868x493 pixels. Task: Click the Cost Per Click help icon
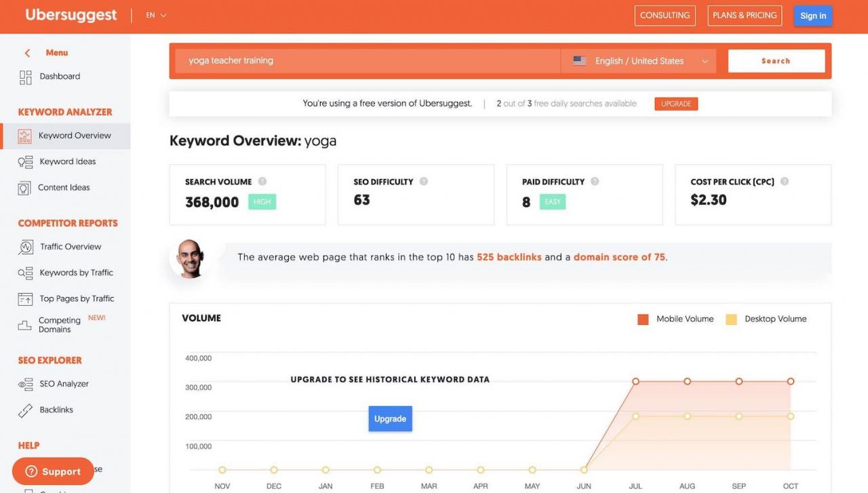(785, 181)
